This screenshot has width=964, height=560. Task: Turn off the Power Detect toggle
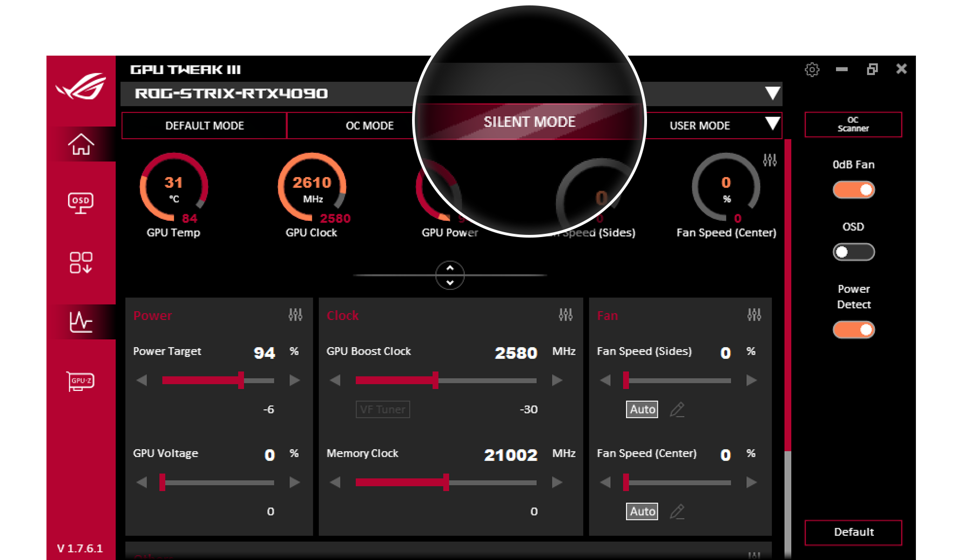[x=853, y=329]
